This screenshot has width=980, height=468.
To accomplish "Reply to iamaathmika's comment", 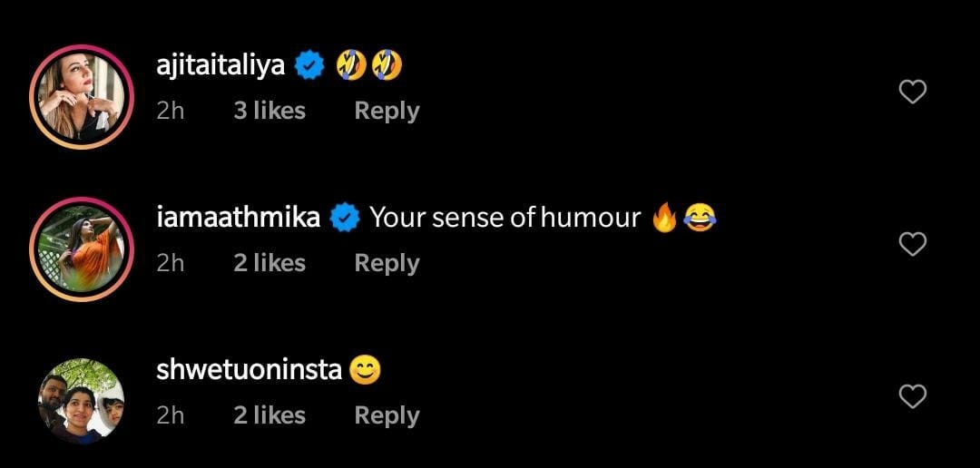I will (387, 263).
